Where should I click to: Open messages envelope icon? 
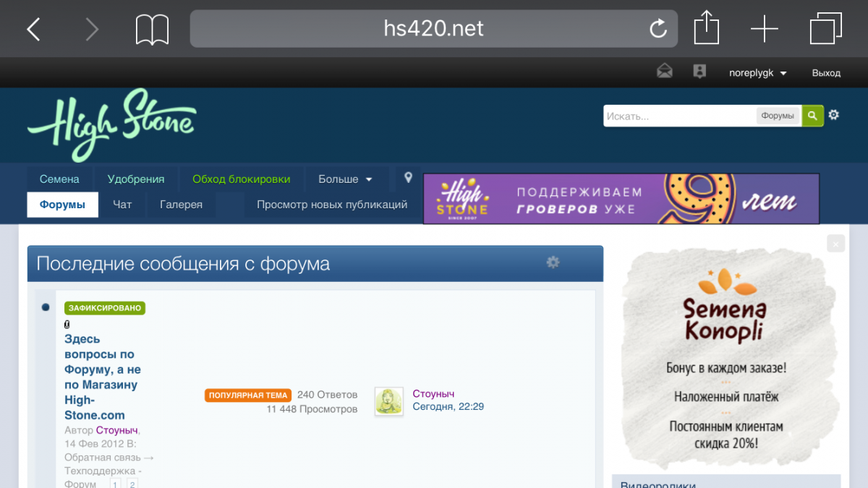664,72
